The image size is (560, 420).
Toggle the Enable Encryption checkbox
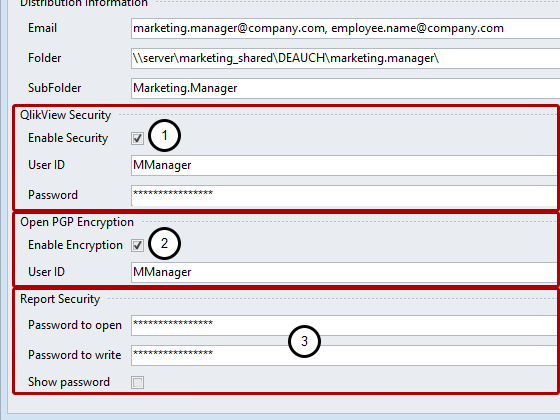coord(138,245)
